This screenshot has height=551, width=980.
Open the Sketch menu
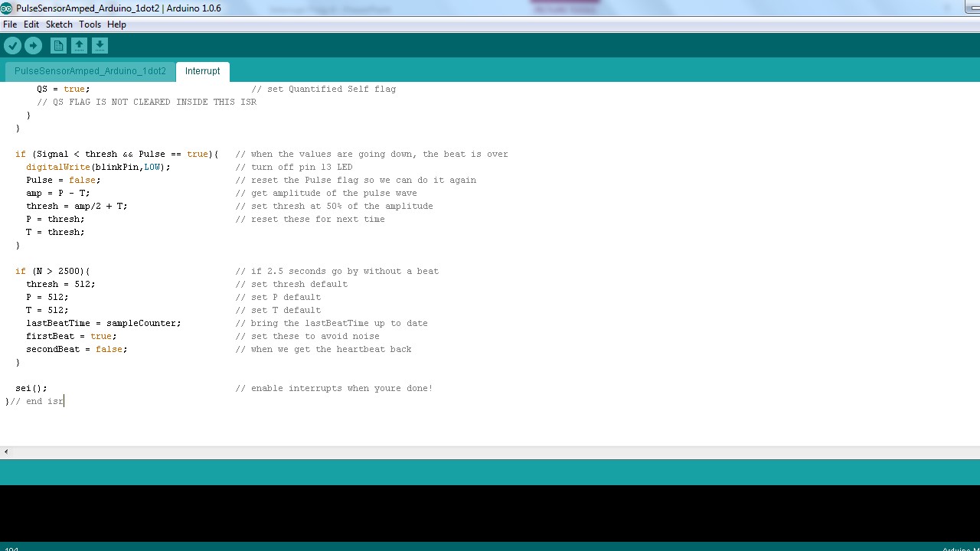58,24
